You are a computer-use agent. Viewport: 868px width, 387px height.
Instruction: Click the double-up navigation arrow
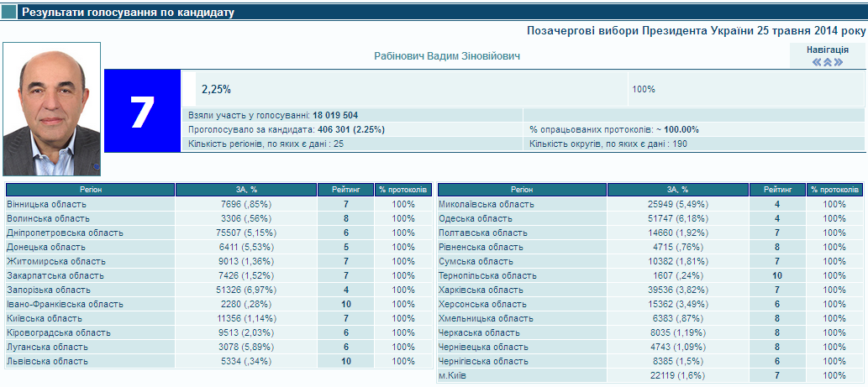(x=828, y=62)
